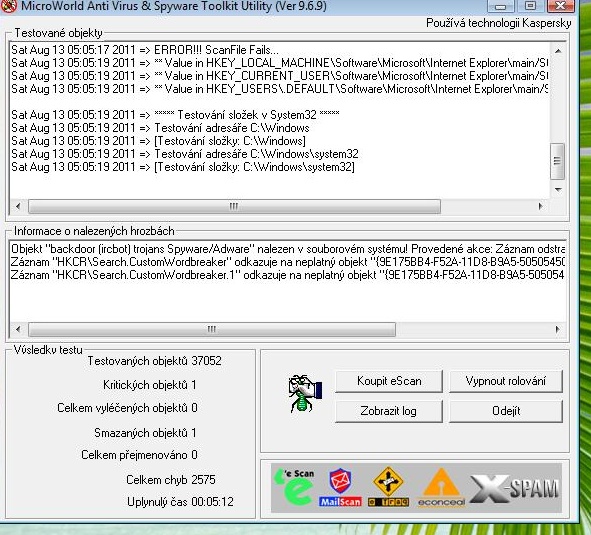Close the MicroWorld toolkit window
This screenshot has width=591, height=535.
pos(561,6)
